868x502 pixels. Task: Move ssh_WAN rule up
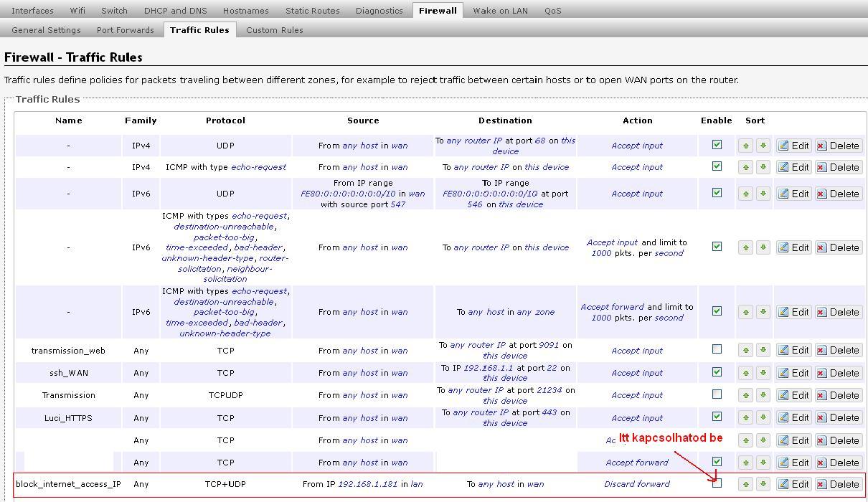(745, 373)
